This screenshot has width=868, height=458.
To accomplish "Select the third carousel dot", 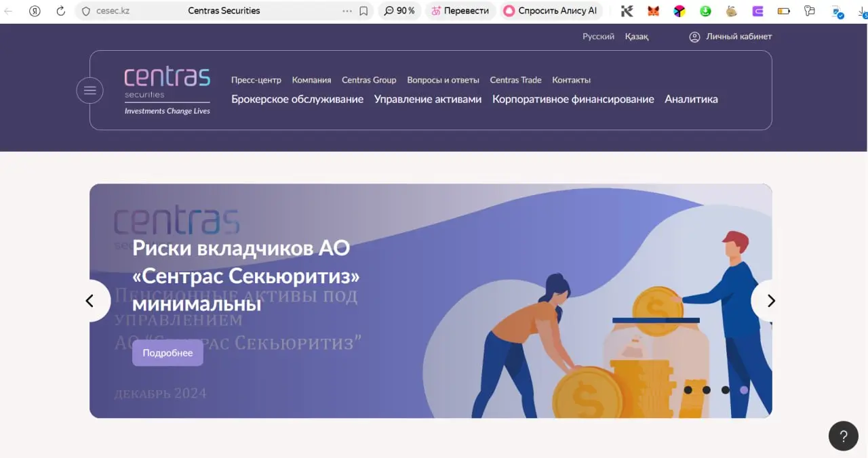I will [726, 390].
